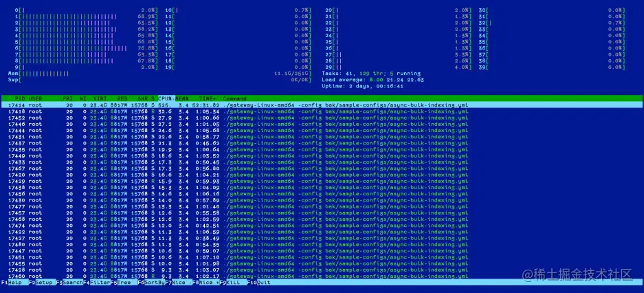Select process row with PID 17438
644x293 pixels.
click(x=322, y=187)
